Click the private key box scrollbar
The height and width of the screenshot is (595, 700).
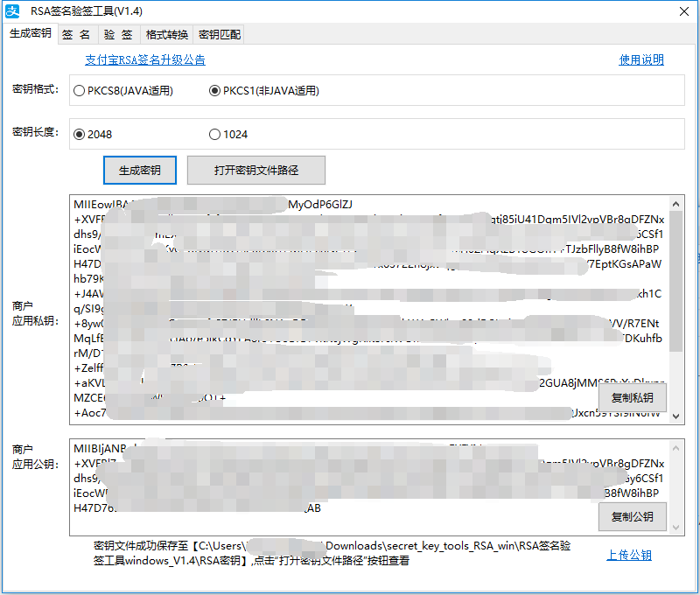coord(676,280)
